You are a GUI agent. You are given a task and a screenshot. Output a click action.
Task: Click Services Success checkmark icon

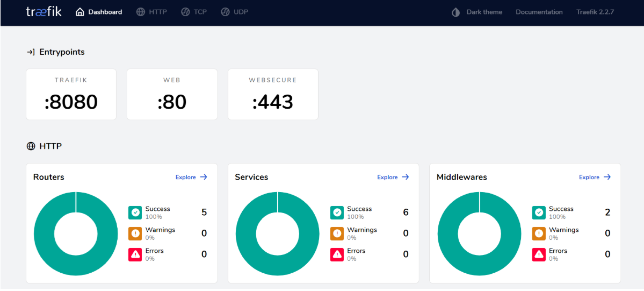click(337, 213)
